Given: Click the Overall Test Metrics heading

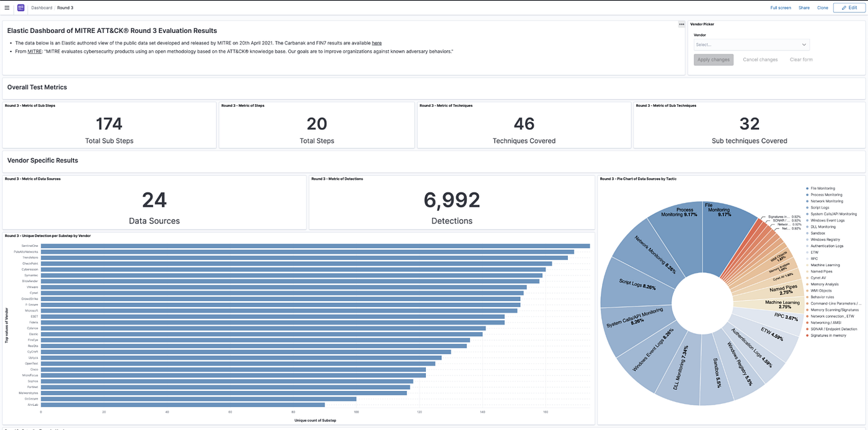Looking at the screenshot, I should click(x=37, y=87).
